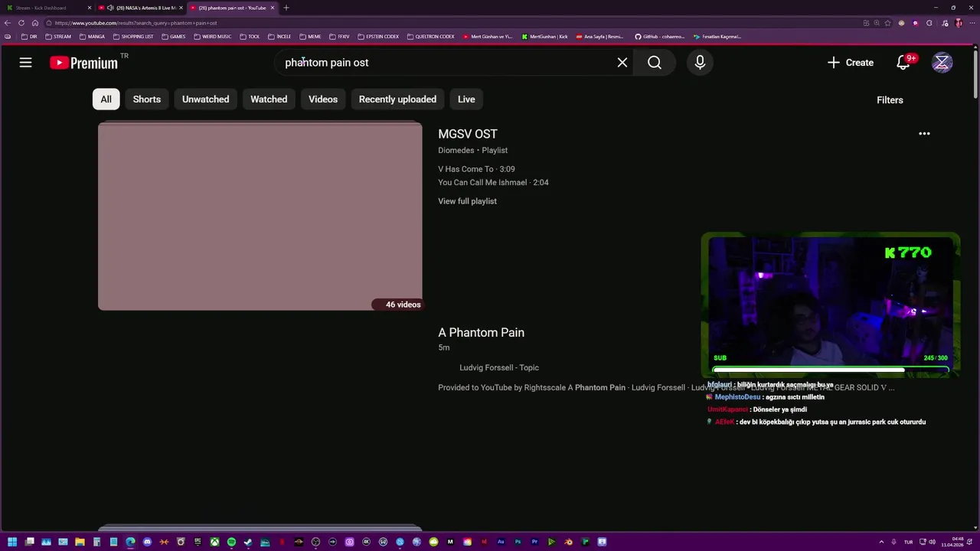
Task: Click the magnifier search button
Action: click(x=655, y=63)
